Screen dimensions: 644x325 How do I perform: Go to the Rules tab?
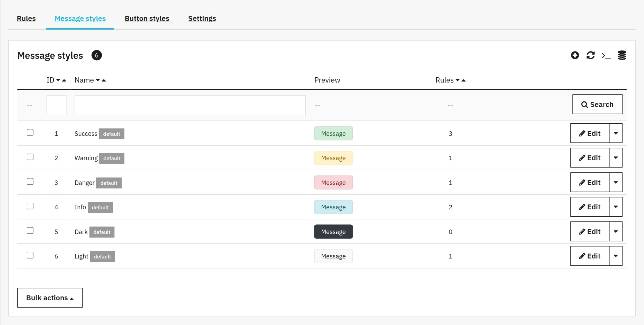pyautogui.click(x=26, y=18)
